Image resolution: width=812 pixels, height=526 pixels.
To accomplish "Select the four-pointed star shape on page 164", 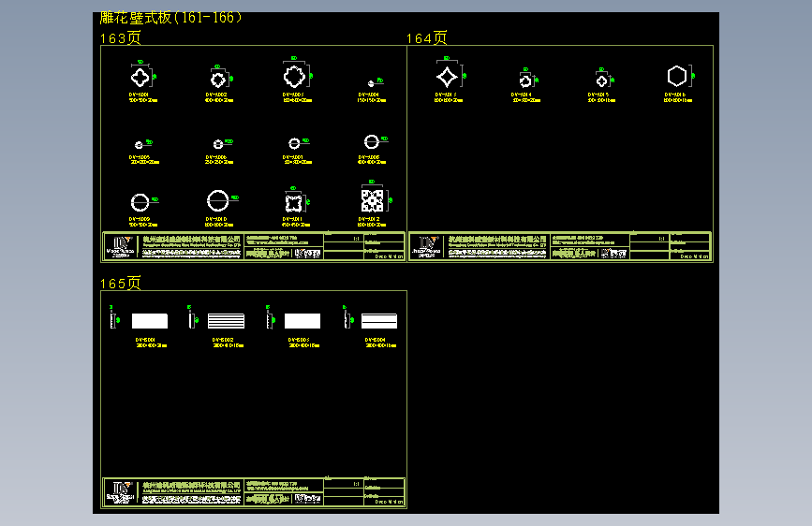I will [x=447, y=77].
